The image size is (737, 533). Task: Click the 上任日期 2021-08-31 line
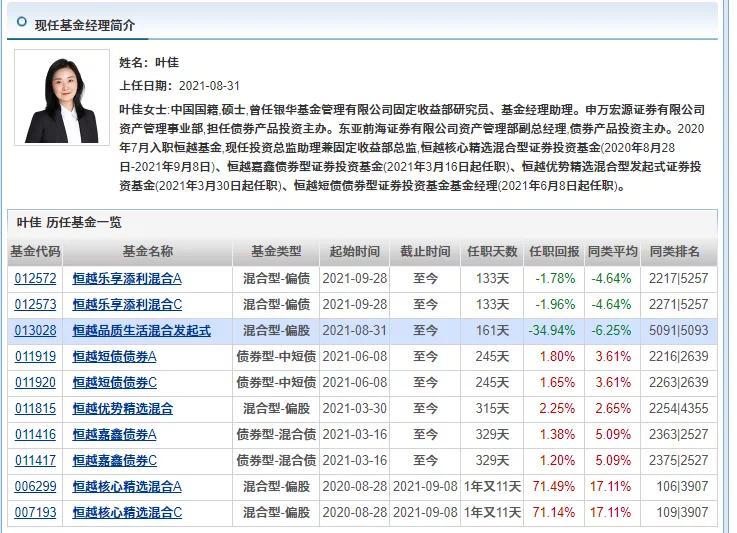[x=180, y=86]
